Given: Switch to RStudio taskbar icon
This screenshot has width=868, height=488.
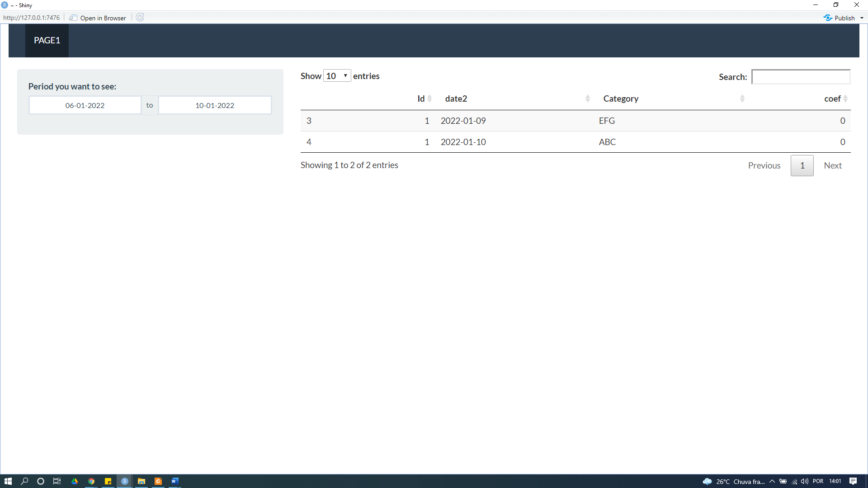Looking at the screenshot, I should [x=125, y=481].
